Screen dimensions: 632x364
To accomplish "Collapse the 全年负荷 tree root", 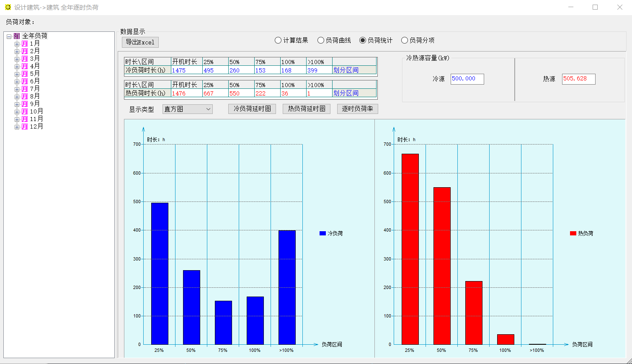I will (x=9, y=36).
